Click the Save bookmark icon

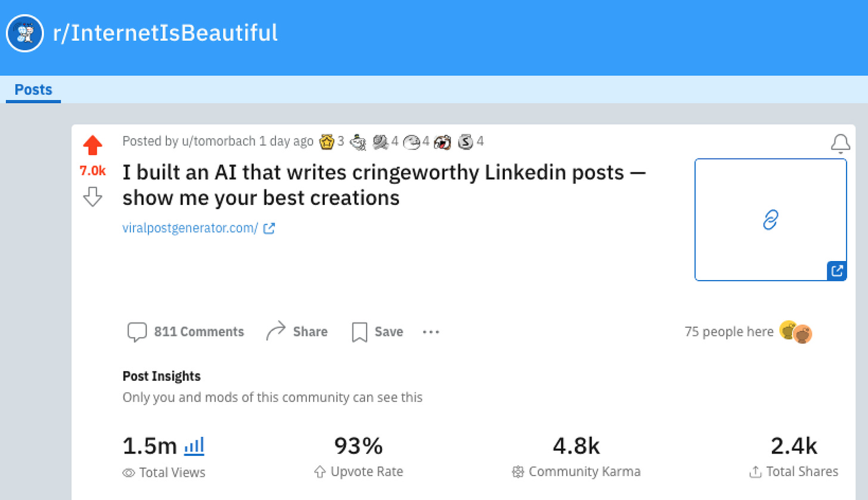359,331
